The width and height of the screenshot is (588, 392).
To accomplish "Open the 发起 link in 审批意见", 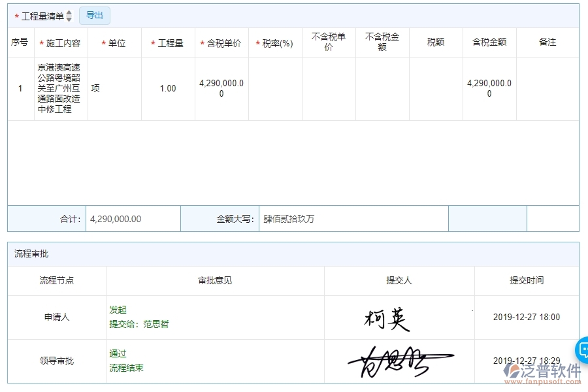I will point(118,310).
